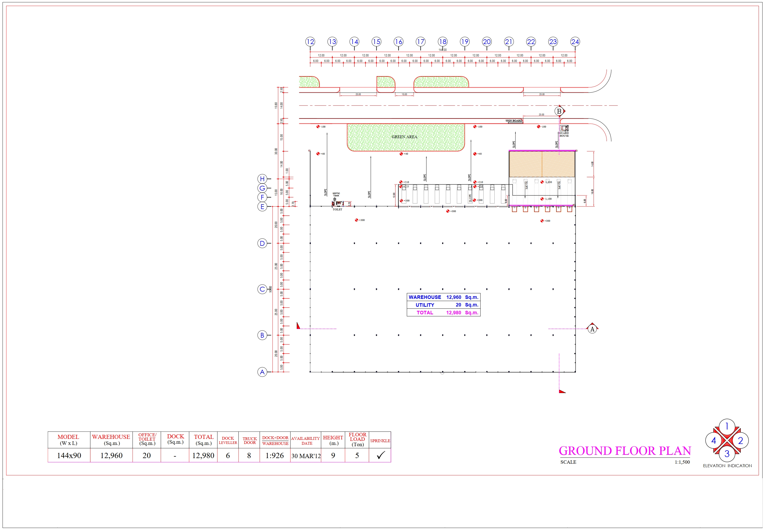766x532 pixels.
Task: Click the guard house symbol
Action: (x=564, y=128)
